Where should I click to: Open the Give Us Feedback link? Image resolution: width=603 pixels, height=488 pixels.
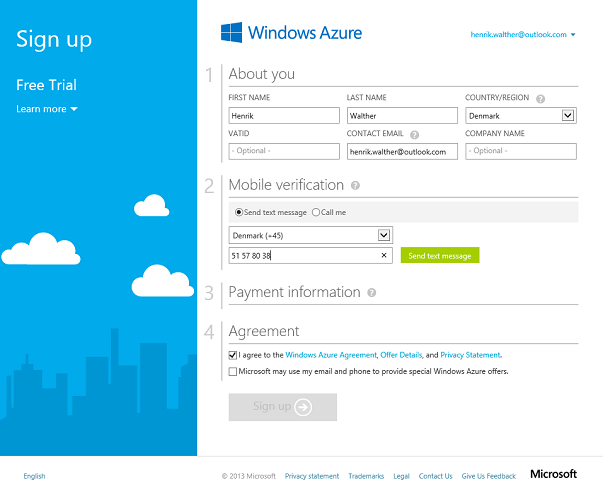point(488,476)
